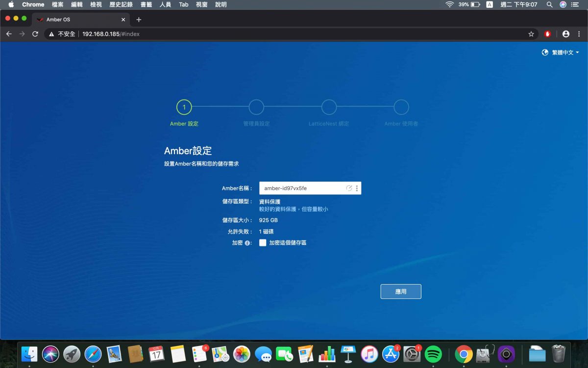The width and height of the screenshot is (588, 368).
Task: Open Safari from the Dock
Action: click(93, 354)
